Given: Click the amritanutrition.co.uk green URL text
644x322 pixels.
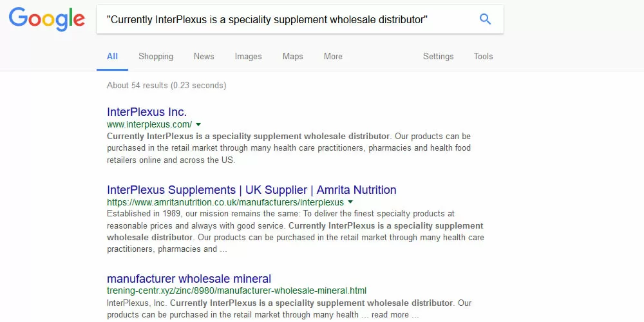Looking at the screenshot, I should (225, 202).
